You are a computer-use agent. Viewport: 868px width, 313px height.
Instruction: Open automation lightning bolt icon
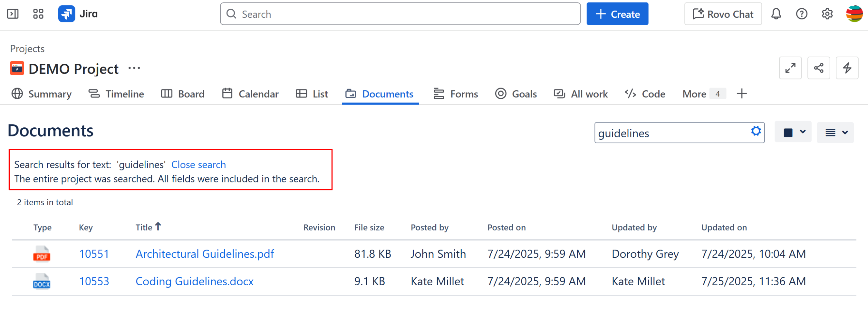847,68
